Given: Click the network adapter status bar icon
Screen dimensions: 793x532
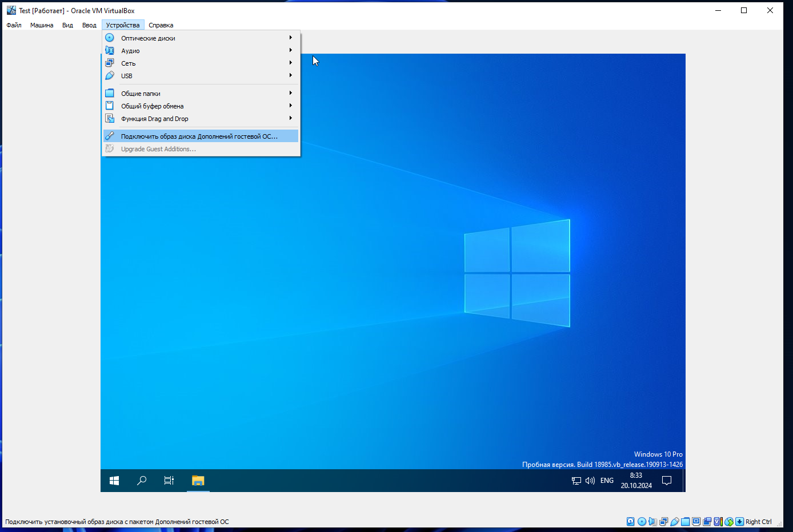Looking at the screenshot, I should (663, 522).
